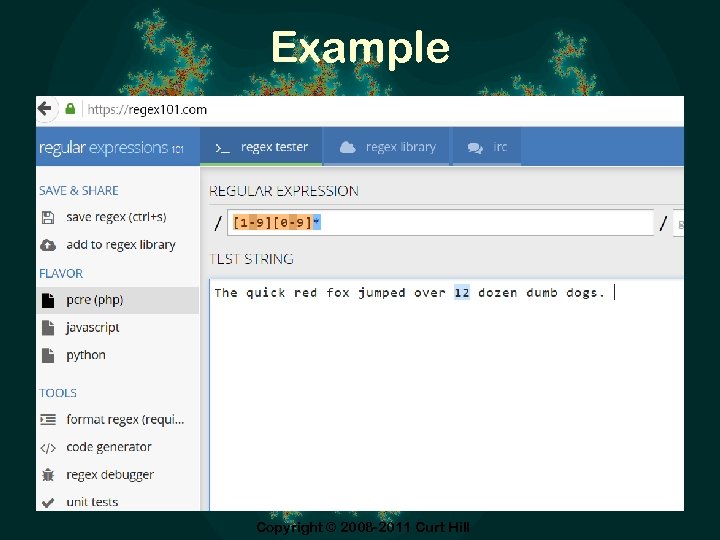Click the python document icon
Screen dimensions: 720x540
48,355
